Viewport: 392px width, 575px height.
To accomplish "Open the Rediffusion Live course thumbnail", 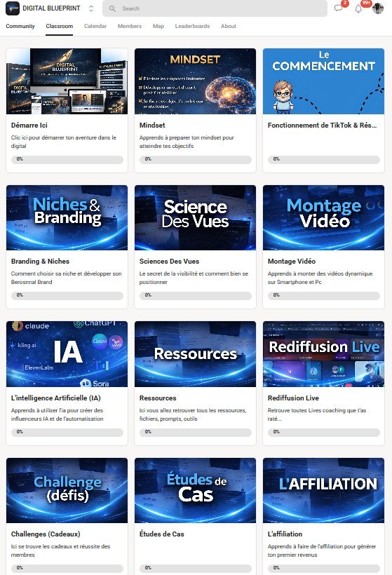I will pos(323,354).
